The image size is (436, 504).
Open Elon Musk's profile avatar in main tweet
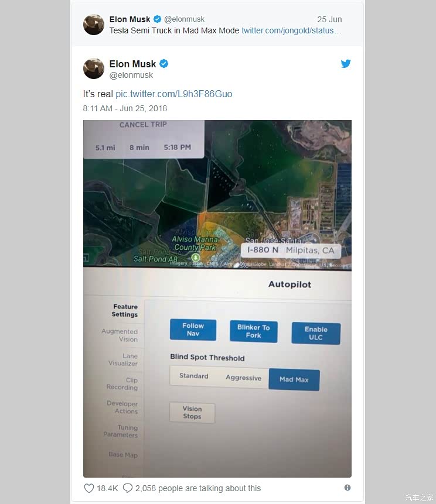coord(94,68)
